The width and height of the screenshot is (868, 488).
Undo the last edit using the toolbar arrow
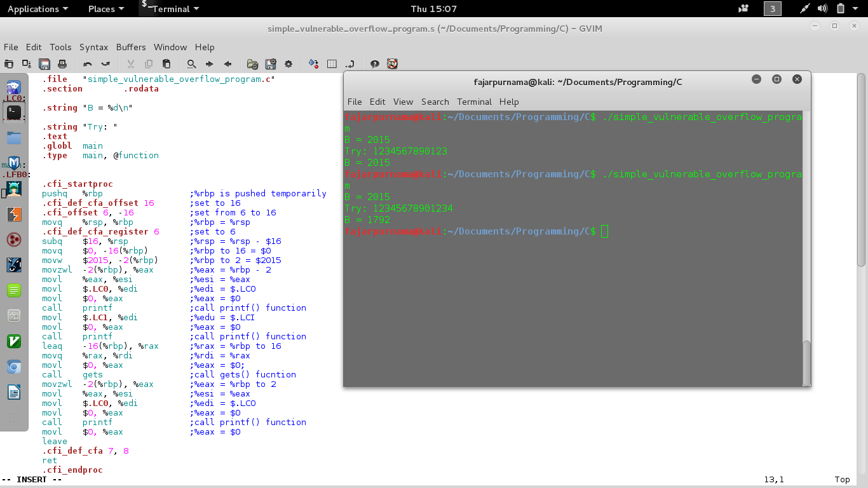coord(88,64)
